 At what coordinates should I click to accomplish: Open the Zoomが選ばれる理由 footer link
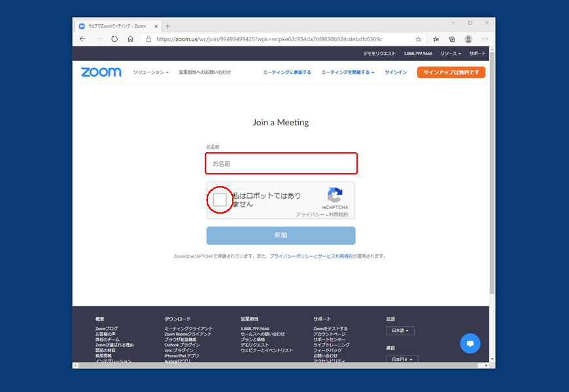114,344
